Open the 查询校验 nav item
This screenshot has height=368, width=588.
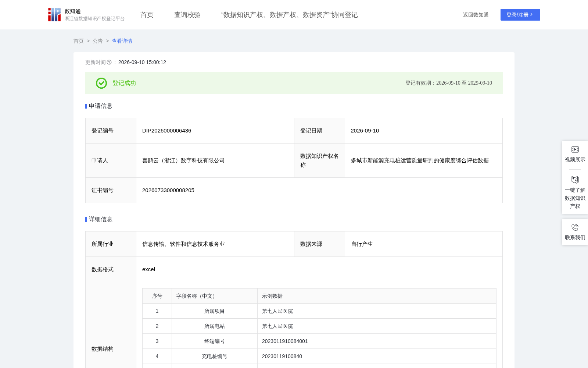(x=187, y=15)
